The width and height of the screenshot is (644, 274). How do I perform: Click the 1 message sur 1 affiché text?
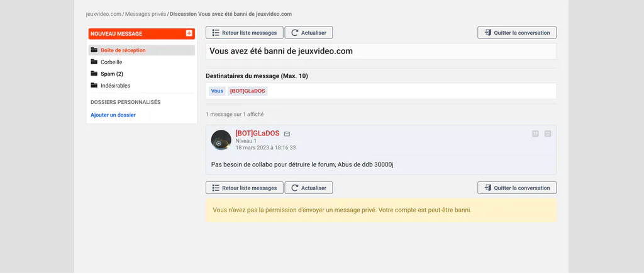[235, 115]
